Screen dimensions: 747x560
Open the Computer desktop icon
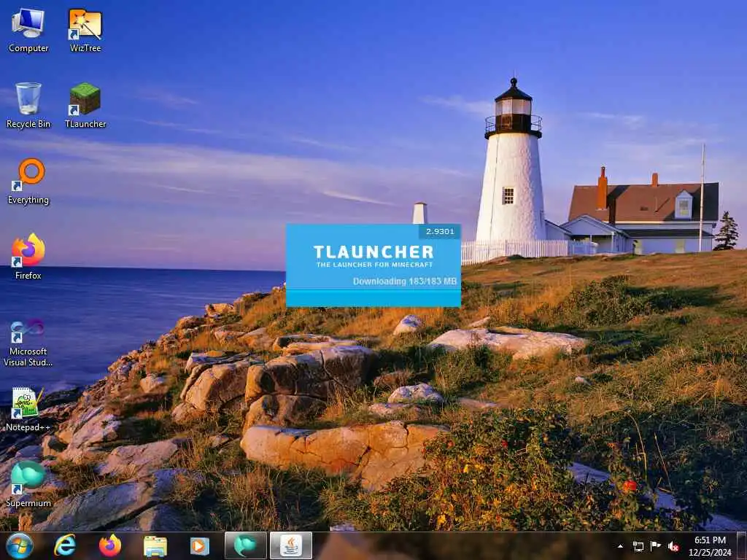[x=28, y=31]
